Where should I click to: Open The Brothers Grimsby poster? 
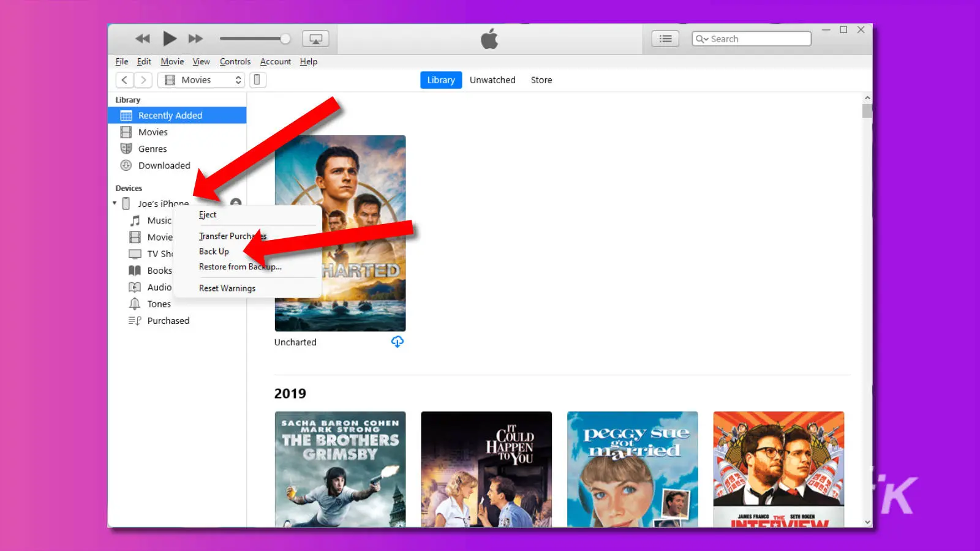point(340,469)
